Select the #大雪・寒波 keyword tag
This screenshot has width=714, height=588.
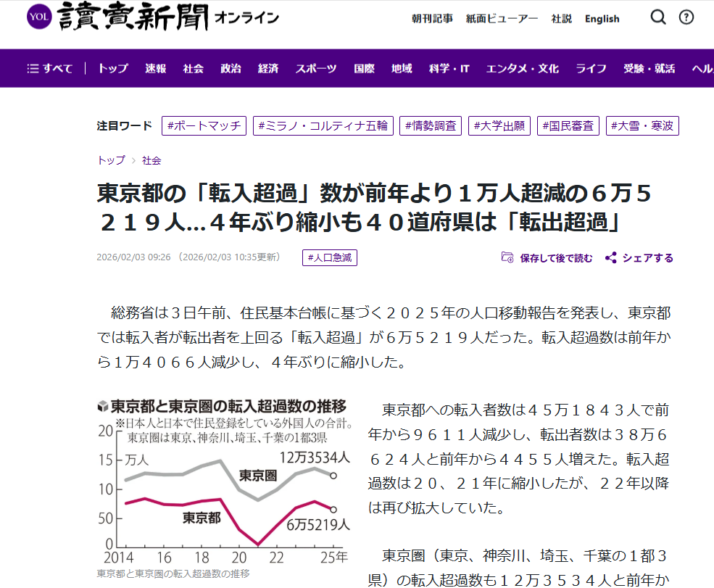pyautogui.click(x=642, y=126)
